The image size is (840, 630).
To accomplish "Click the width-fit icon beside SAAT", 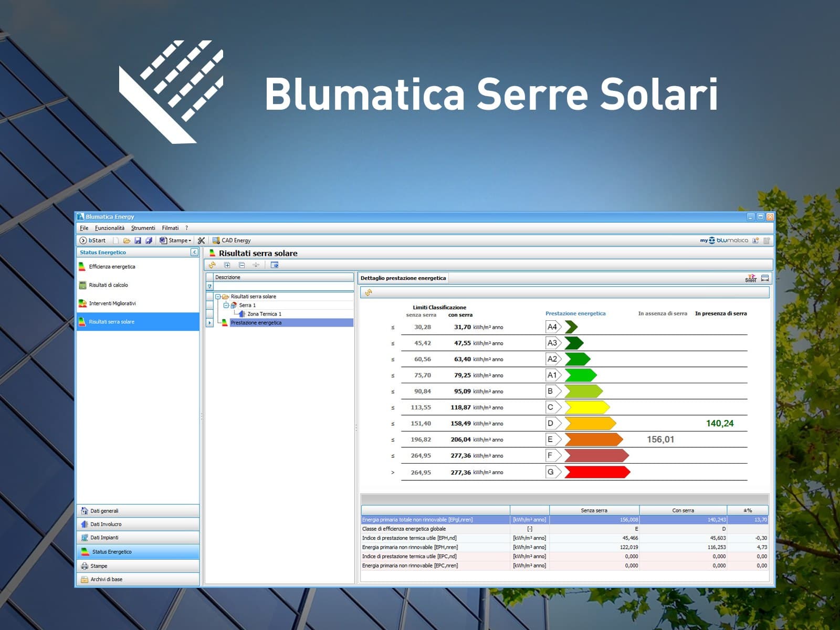I will coord(765,278).
